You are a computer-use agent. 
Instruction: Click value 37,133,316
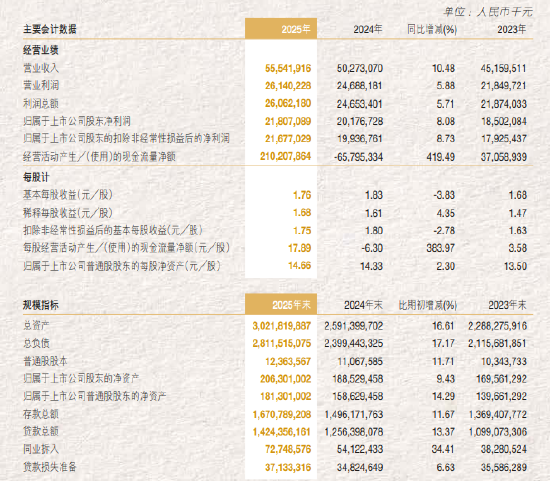[x=288, y=467]
